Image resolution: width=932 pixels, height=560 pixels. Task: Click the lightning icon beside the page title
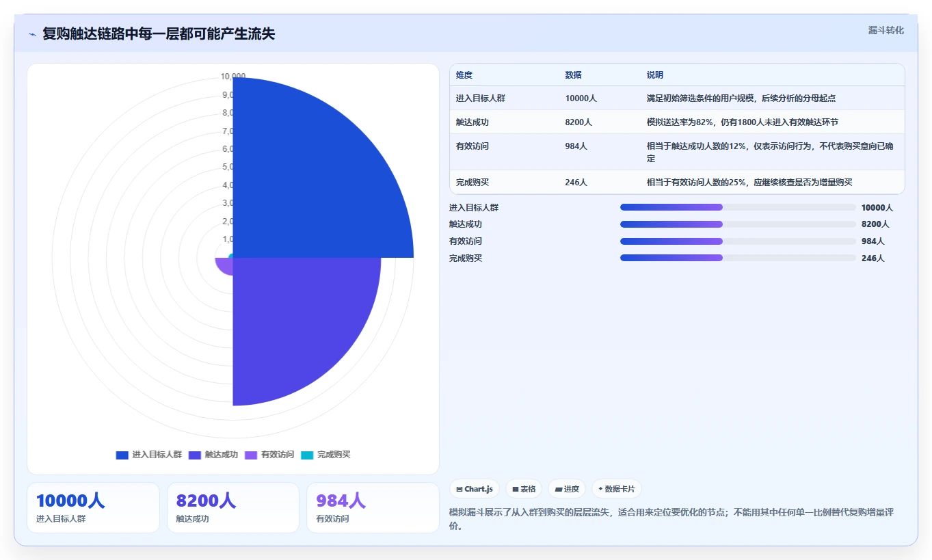coord(32,34)
